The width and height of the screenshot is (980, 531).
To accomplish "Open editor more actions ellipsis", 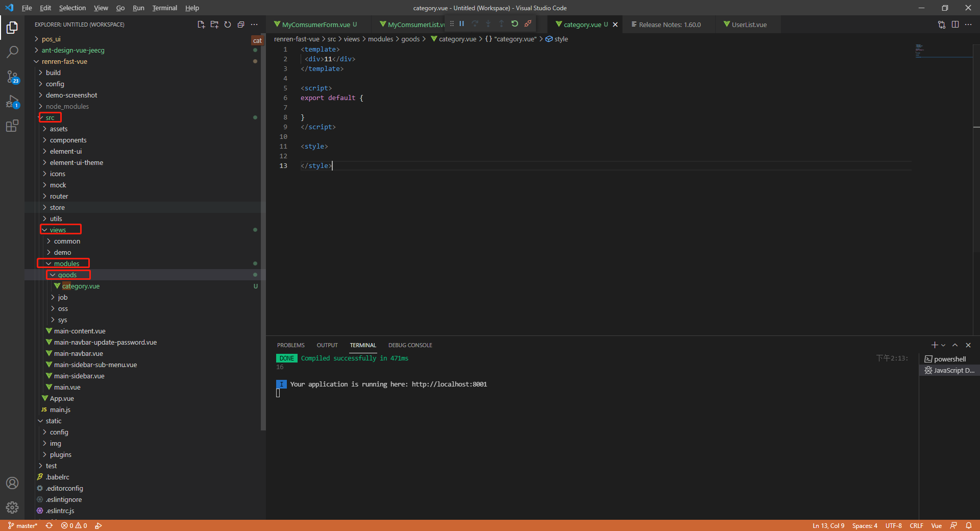I will click(x=968, y=25).
